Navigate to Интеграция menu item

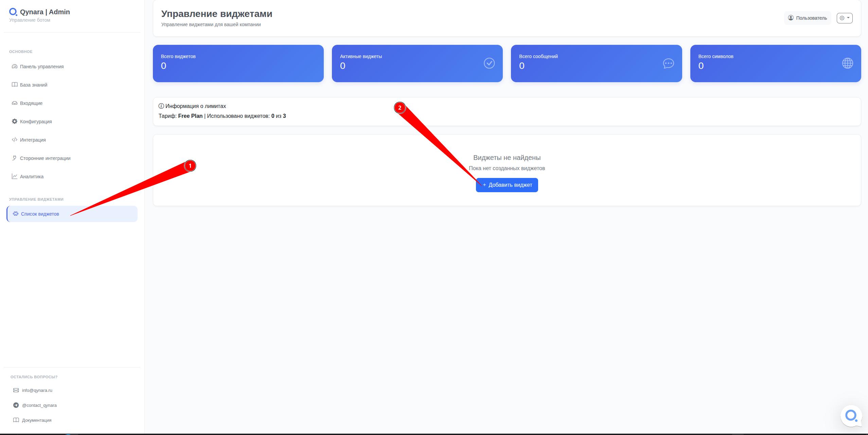point(33,140)
